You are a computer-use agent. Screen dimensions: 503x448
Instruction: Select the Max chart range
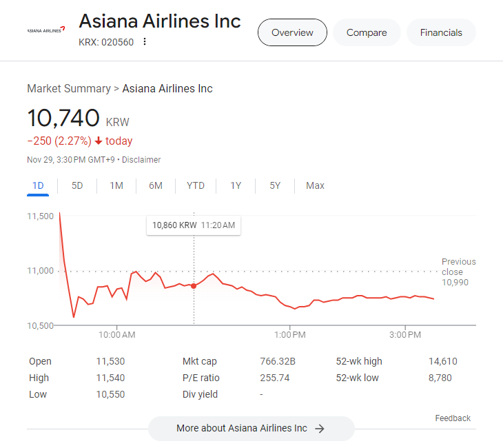315,185
